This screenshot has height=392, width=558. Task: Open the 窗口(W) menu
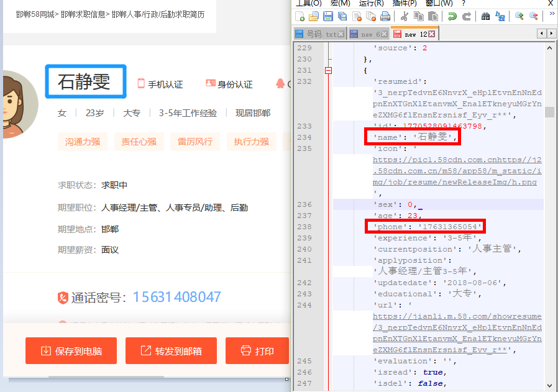pos(439,3)
